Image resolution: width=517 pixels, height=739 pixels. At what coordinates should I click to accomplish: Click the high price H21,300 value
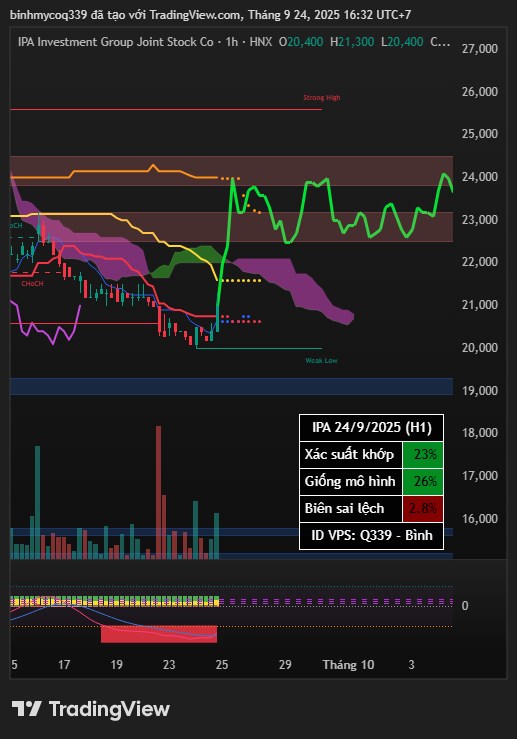[x=352, y=42]
